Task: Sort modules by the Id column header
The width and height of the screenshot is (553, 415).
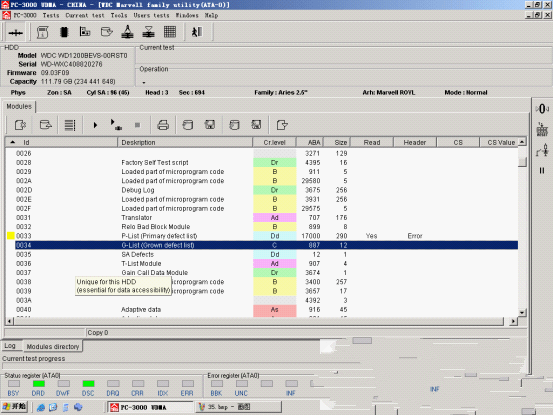Action: coord(61,142)
